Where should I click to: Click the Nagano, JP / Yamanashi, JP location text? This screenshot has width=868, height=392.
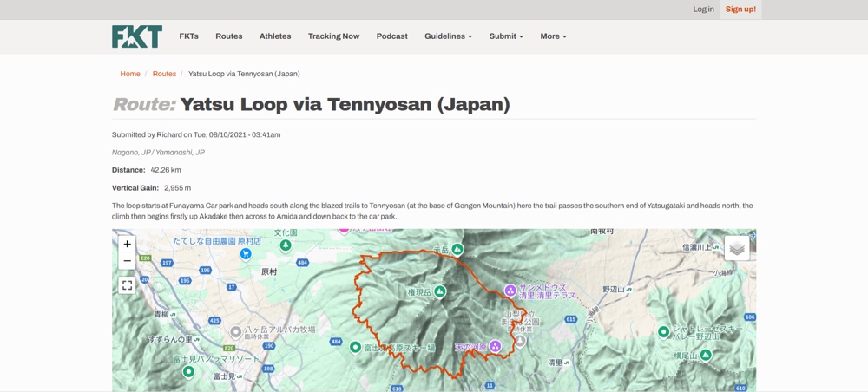[x=158, y=152]
